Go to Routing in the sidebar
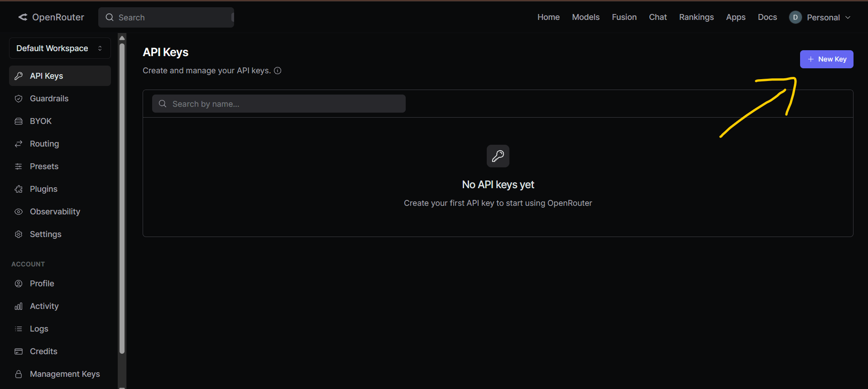 60,144
